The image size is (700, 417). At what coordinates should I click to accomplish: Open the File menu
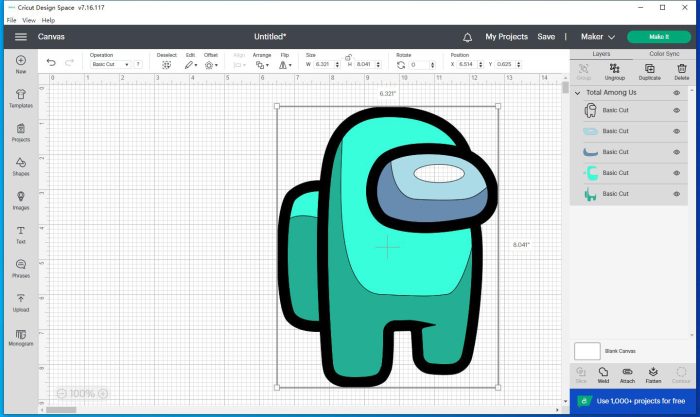point(11,20)
